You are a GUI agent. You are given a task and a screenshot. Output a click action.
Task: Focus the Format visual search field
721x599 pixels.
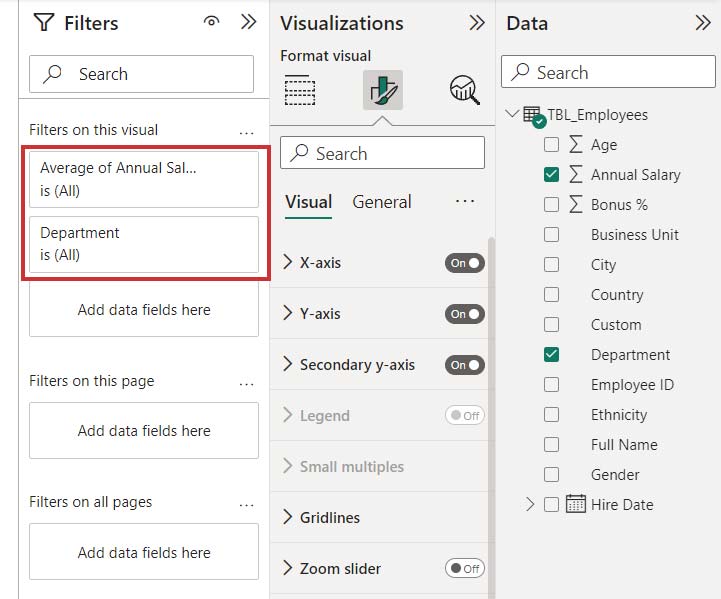[382, 153]
